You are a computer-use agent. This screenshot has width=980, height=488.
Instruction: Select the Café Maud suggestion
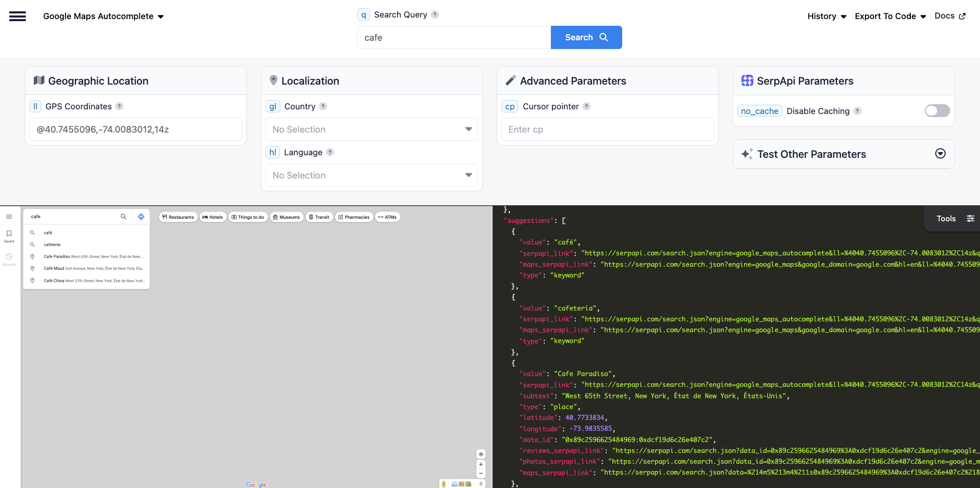point(87,268)
